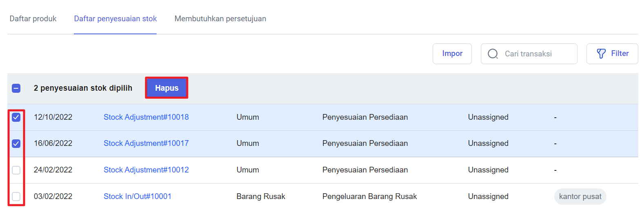The height and width of the screenshot is (208, 644).
Task: Go to the Membutuhkan persetujuan tab
Action: coord(220,19)
